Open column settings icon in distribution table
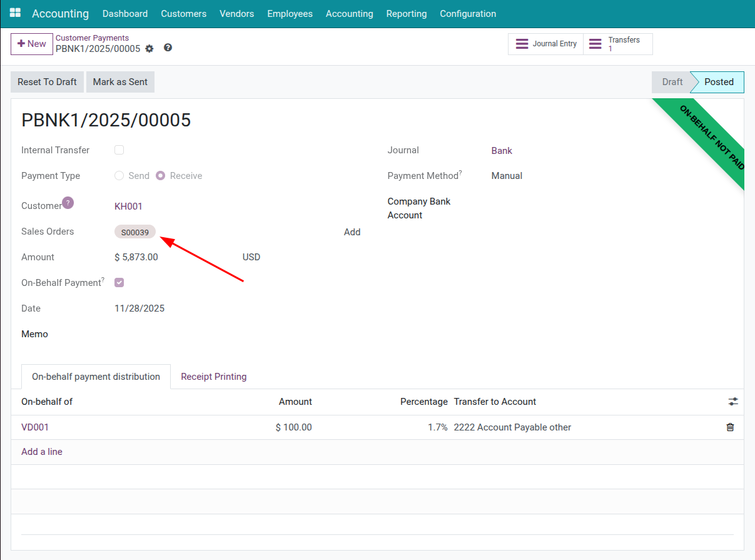755x560 pixels. [x=733, y=402]
